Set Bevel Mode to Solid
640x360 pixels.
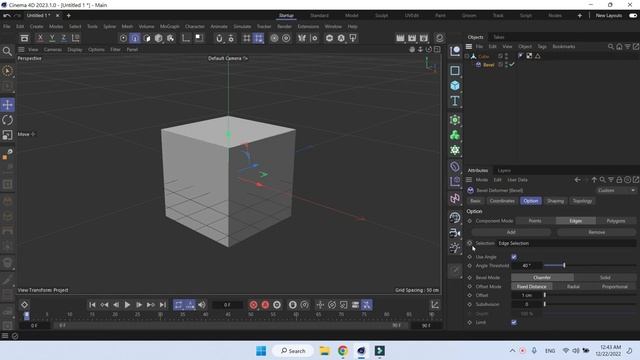pyautogui.click(x=605, y=278)
